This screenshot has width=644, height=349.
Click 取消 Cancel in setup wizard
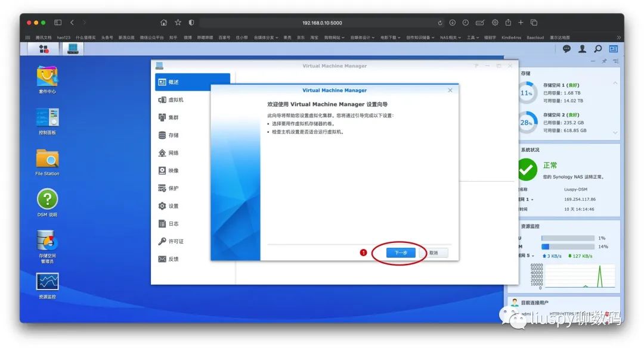point(434,253)
